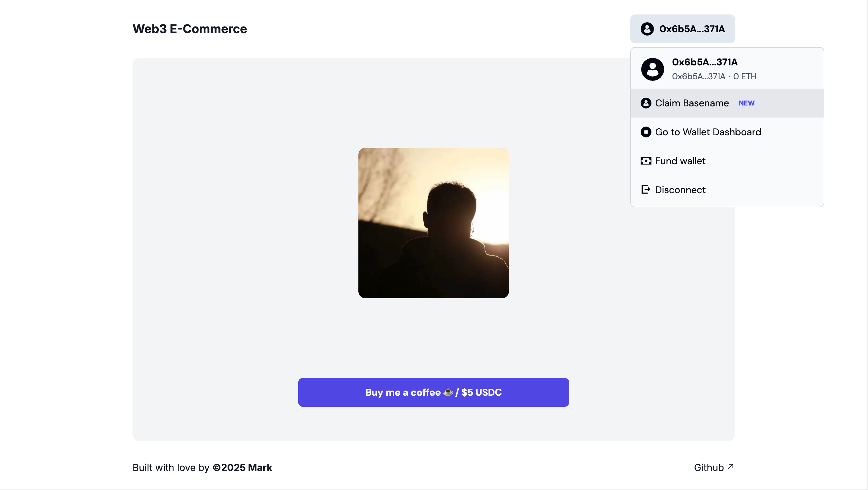Click the avatar icon inside the top wallet button
868x490 pixels.
point(648,29)
